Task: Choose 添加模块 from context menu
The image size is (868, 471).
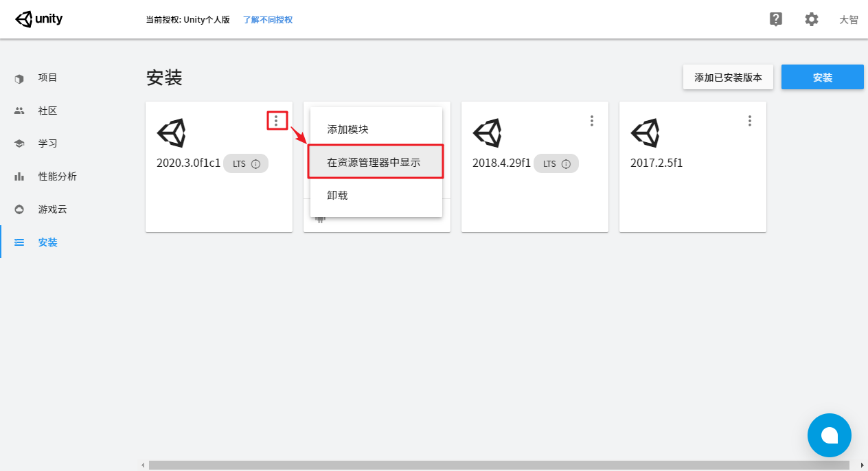Action: click(x=376, y=129)
